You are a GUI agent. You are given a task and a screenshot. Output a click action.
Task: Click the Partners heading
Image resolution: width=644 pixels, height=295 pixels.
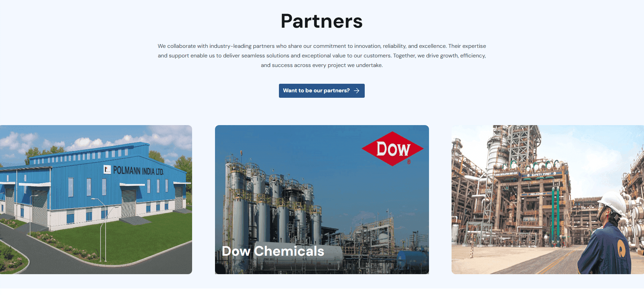click(x=322, y=21)
